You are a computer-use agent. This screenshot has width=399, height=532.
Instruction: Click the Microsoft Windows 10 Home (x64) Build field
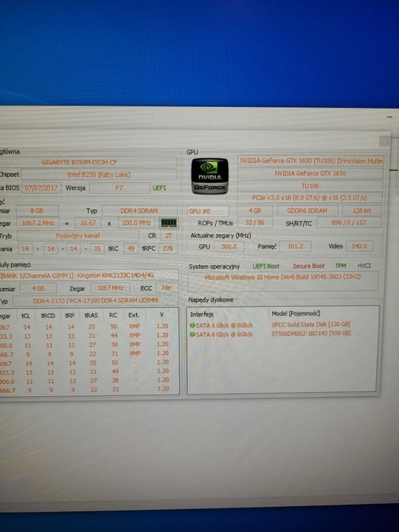283,281
